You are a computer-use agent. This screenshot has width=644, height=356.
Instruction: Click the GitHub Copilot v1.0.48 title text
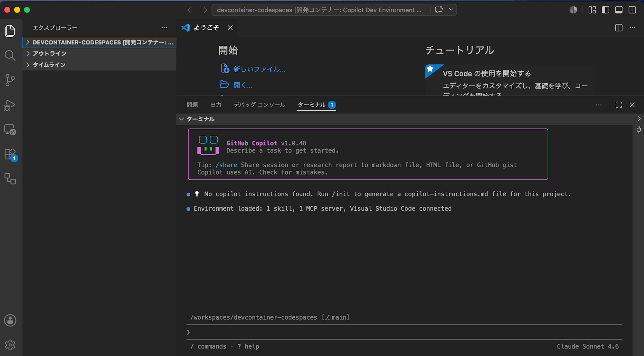click(266, 143)
